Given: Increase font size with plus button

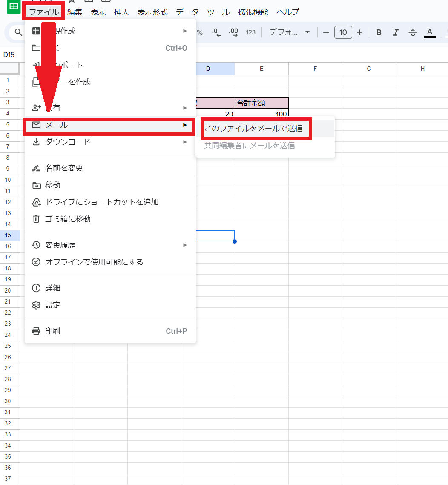Looking at the screenshot, I should click(x=360, y=32).
